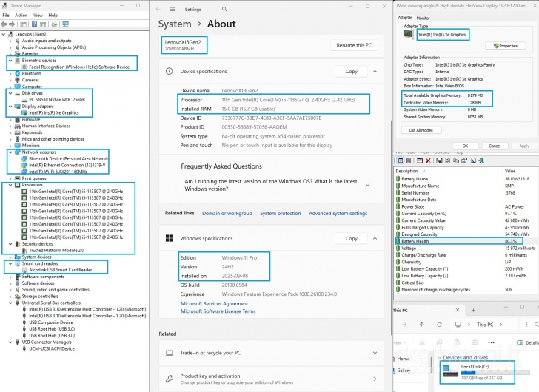The height and width of the screenshot is (392, 539).
Task: Open the Product key and activation row
Action: coord(271,379)
